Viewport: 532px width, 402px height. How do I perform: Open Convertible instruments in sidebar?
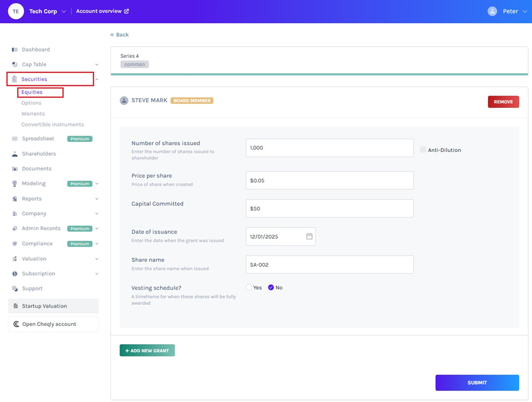(x=52, y=125)
